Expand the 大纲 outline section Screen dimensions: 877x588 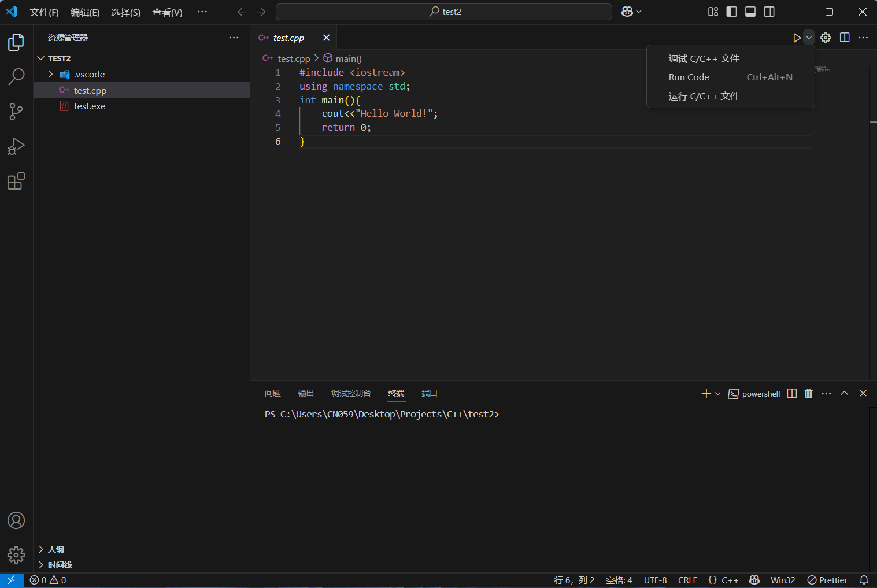[56, 549]
